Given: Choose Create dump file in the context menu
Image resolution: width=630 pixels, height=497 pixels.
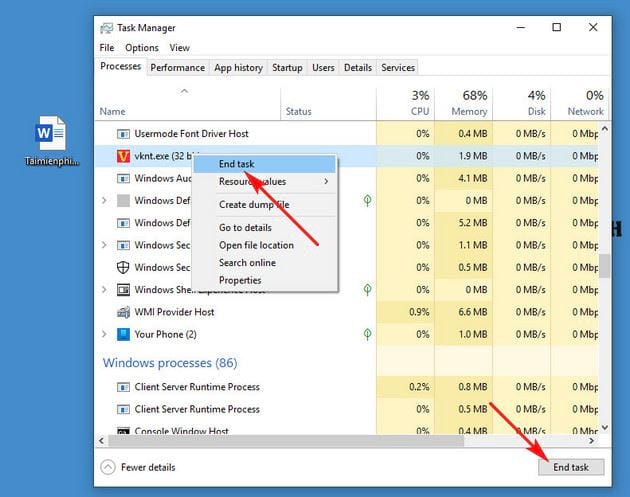Looking at the screenshot, I should coord(264,205).
